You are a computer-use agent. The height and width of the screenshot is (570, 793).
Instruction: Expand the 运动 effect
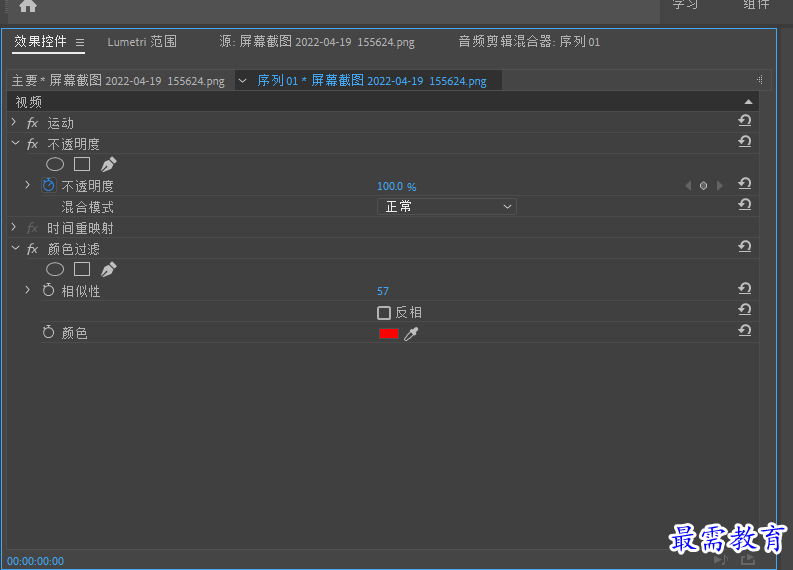point(14,122)
